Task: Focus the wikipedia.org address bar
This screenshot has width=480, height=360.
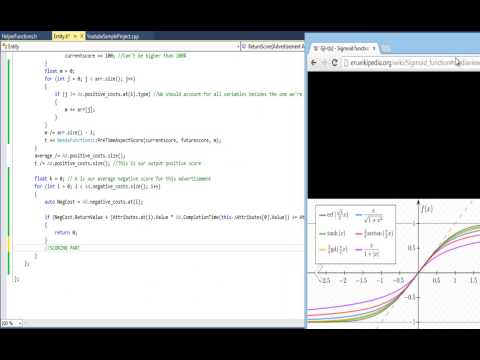Action: coord(411,62)
